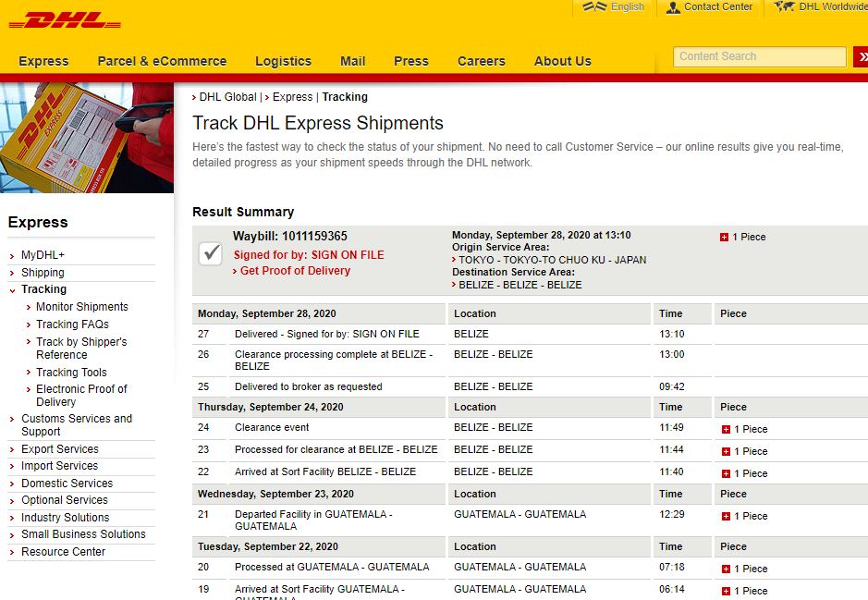Screen dimensions: 868x600
Task: Open Export Services in sidebar
Action: [60, 449]
